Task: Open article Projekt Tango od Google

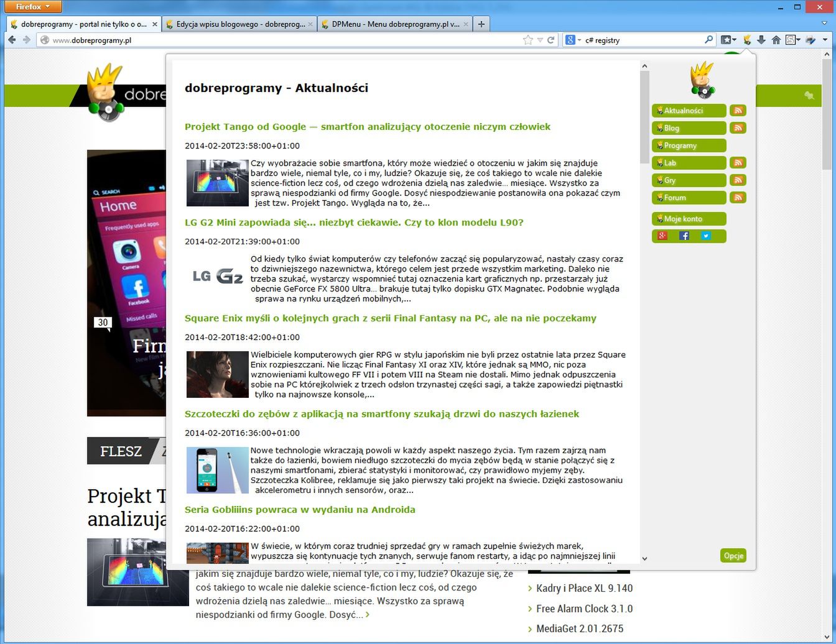Action: click(x=368, y=127)
